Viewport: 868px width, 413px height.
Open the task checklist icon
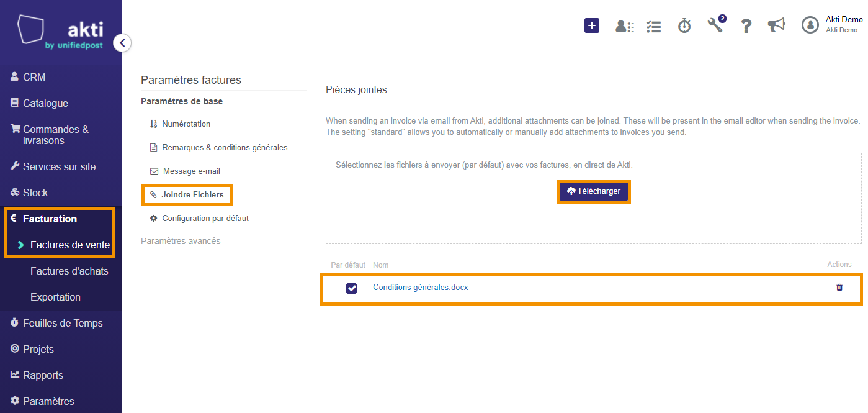click(x=653, y=26)
